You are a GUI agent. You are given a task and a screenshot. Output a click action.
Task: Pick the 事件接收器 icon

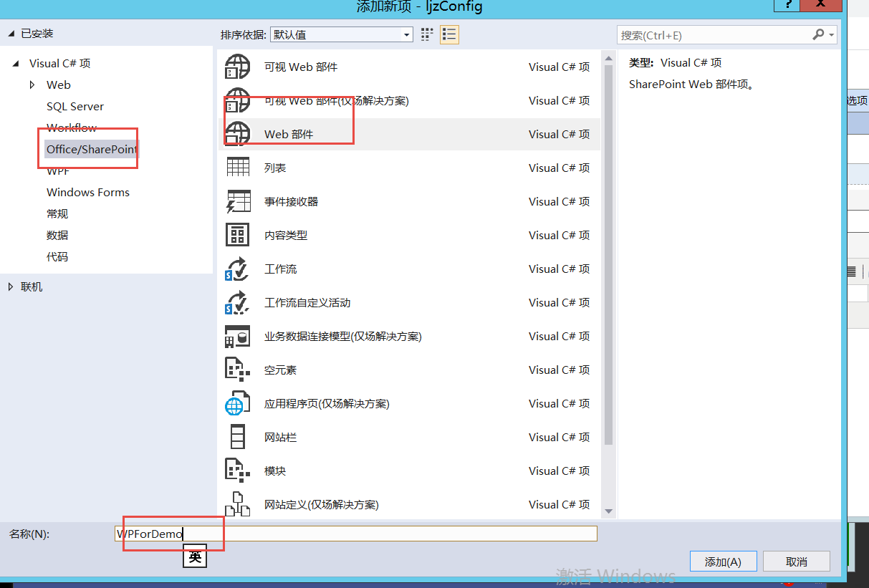pyautogui.click(x=238, y=201)
